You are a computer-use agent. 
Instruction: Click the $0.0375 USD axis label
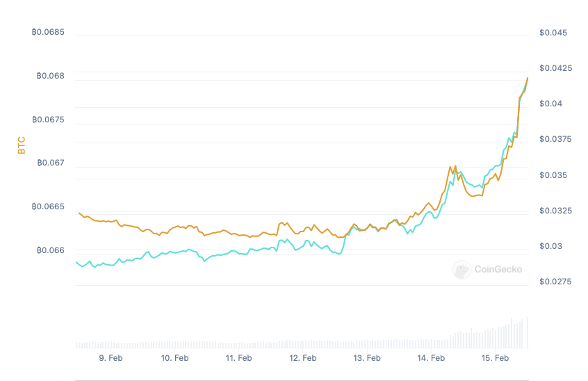click(555, 139)
